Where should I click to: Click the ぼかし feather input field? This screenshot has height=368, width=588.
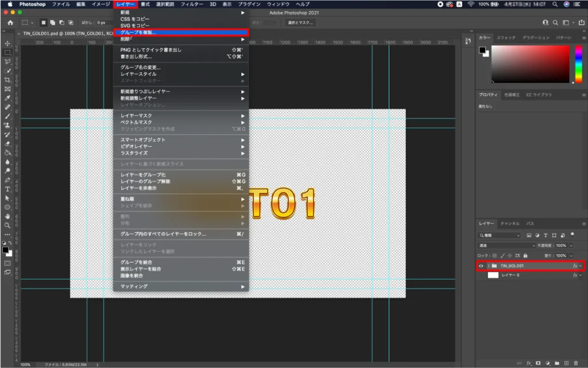pyautogui.click(x=104, y=22)
